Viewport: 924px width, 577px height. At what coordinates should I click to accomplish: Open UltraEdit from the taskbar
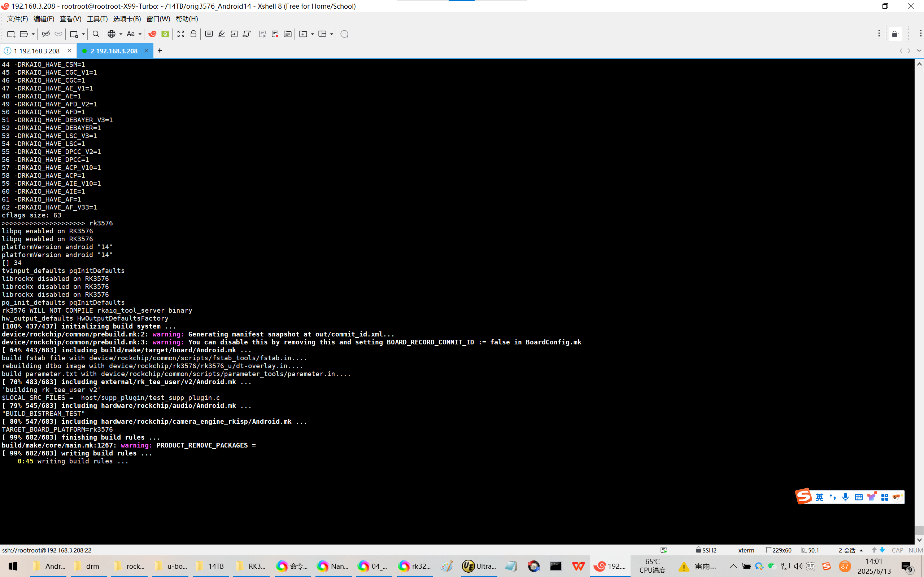[479, 566]
